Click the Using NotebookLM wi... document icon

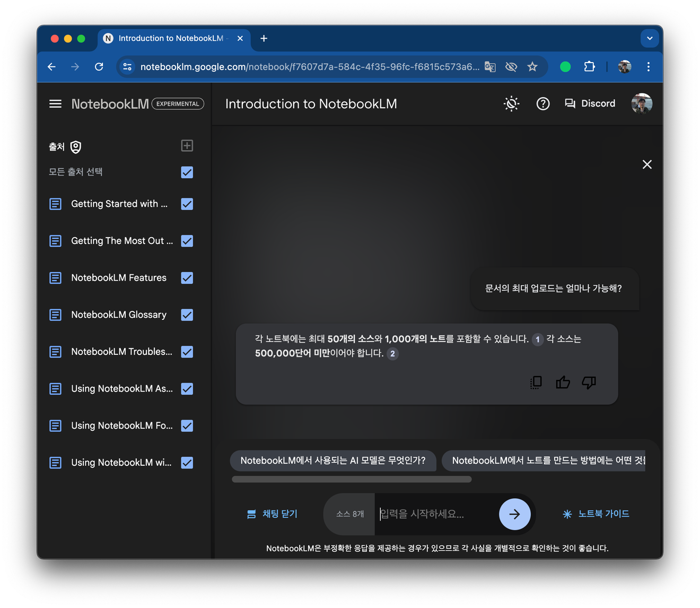56,463
